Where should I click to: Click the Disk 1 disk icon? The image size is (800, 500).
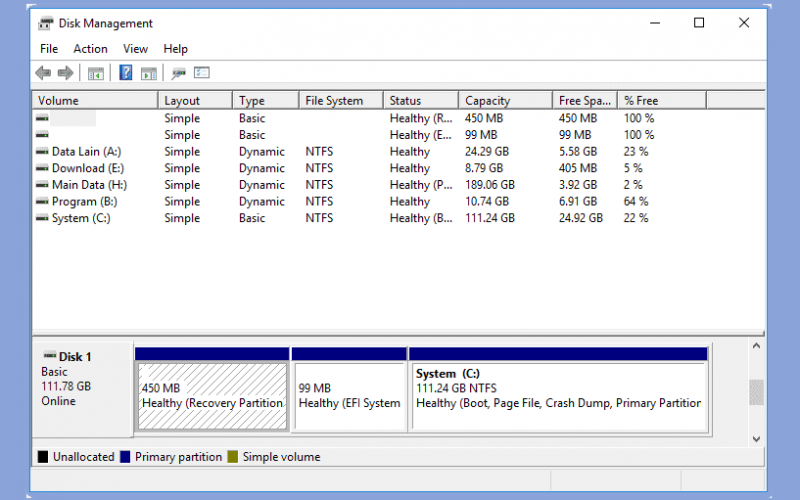(x=49, y=356)
